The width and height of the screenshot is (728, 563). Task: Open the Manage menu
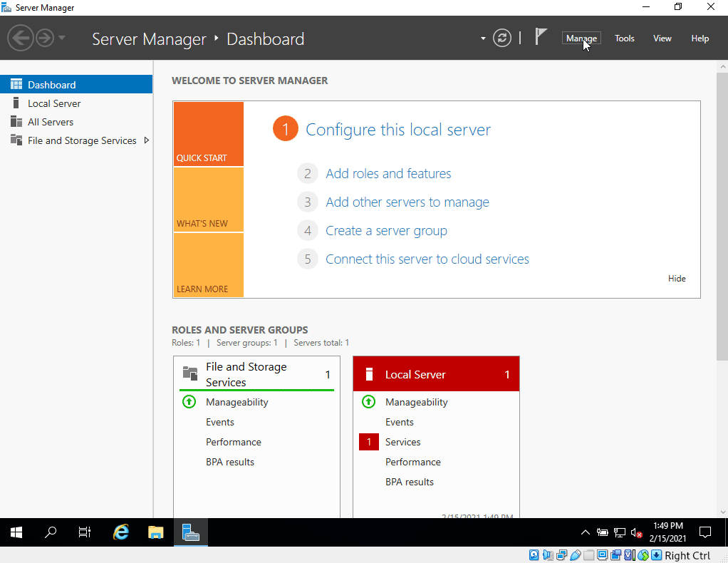[581, 38]
